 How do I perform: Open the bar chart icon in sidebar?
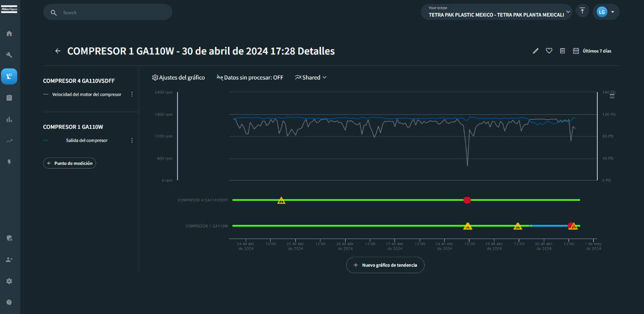[9, 119]
